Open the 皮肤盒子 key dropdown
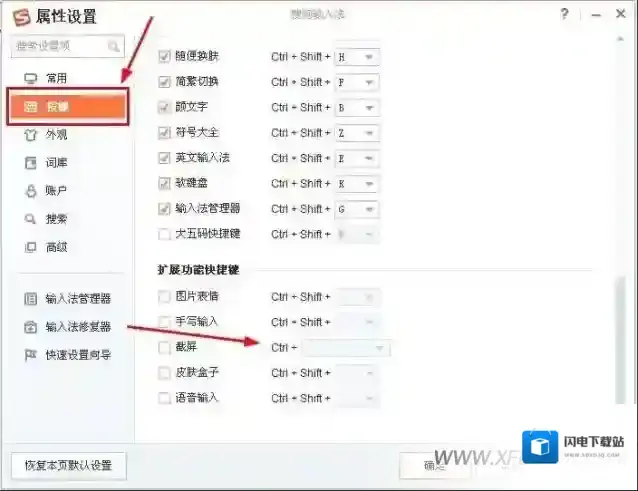Viewport: 638px width, 491px height. click(357, 373)
